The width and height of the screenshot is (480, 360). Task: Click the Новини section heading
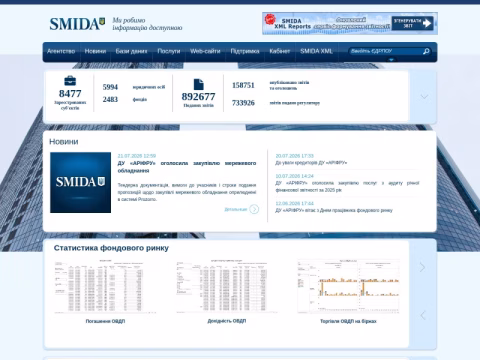pyautogui.click(x=64, y=142)
